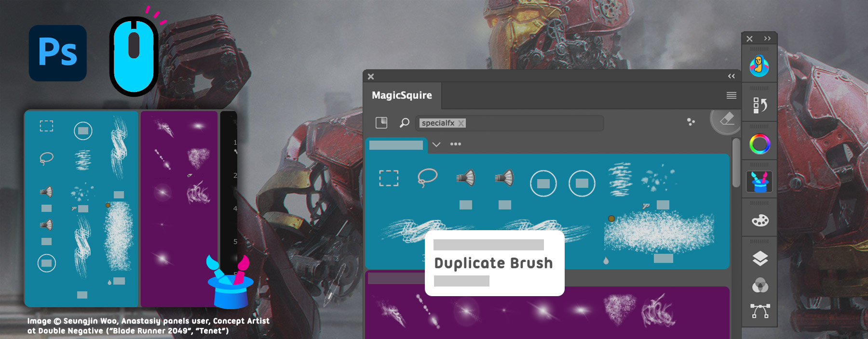Pick the lasso preset in left teal panel
This screenshot has width=868, height=339.
pyautogui.click(x=46, y=158)
